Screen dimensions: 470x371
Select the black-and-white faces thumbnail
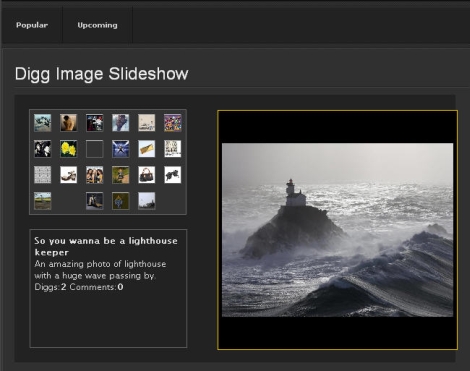click(43, 149)
